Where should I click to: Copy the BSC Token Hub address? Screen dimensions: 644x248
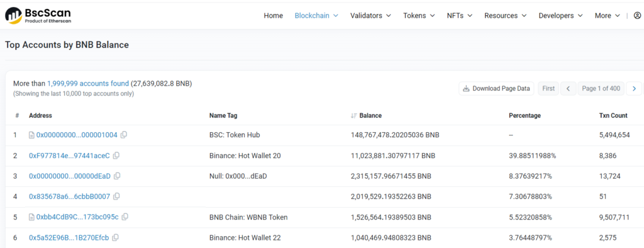tap(124, 135)
